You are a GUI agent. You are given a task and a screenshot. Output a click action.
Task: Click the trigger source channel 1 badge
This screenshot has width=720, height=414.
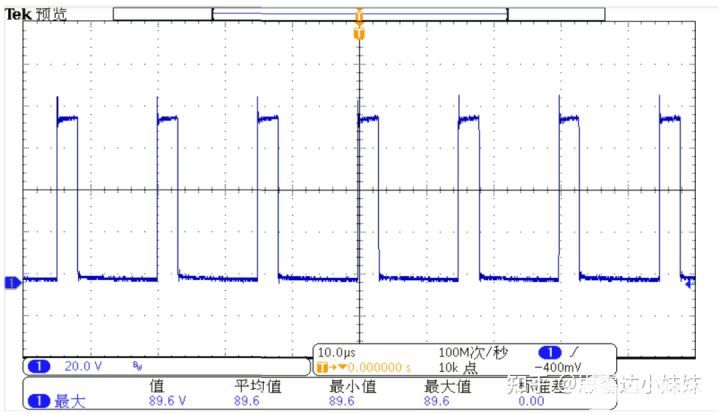[550, 352]
